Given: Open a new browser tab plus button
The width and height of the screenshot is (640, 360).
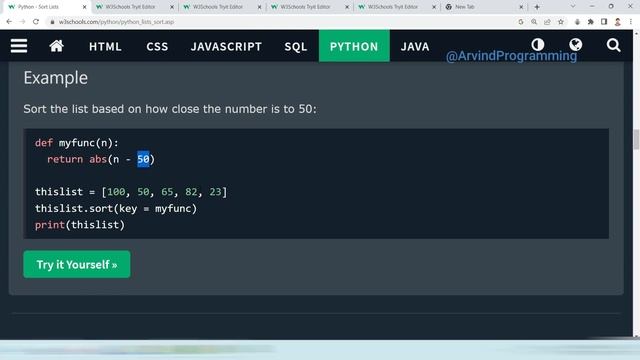Looking at the screenshot, I should (x=537, y=7).
